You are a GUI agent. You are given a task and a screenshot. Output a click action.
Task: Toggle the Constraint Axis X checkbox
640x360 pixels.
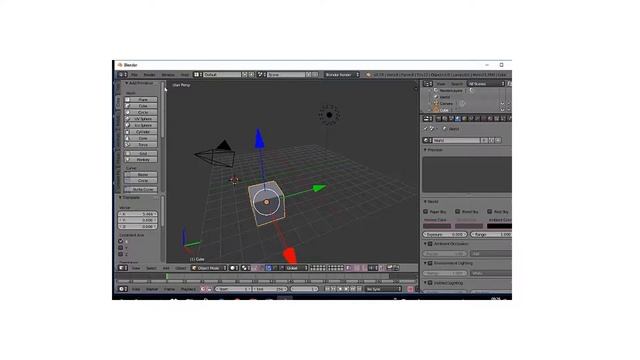(121, 241)
